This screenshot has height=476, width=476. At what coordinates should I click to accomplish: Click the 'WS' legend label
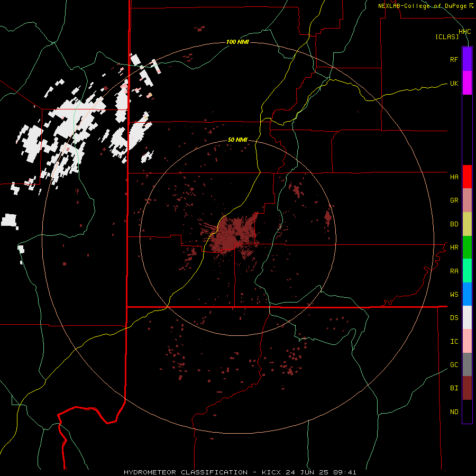click(454, 295)
